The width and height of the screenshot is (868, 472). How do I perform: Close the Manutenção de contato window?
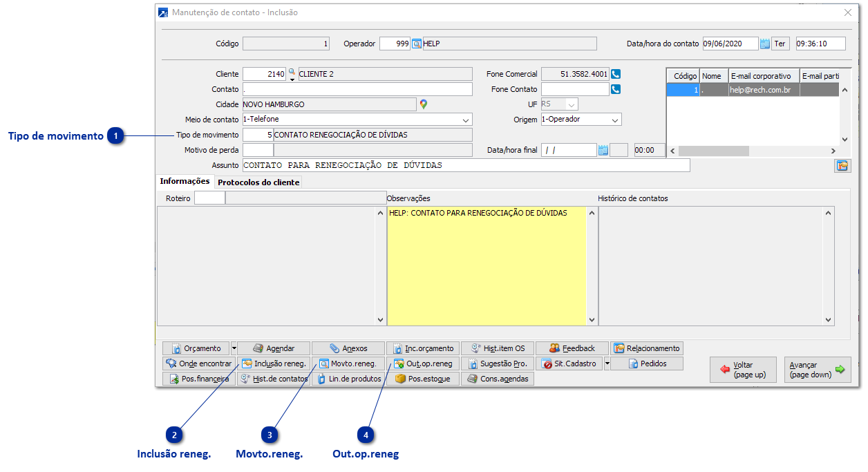848,12
